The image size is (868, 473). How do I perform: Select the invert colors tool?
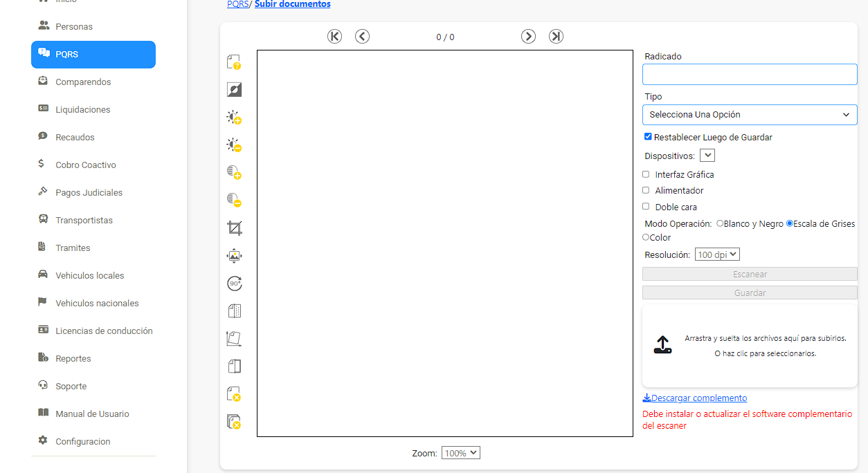234,90
